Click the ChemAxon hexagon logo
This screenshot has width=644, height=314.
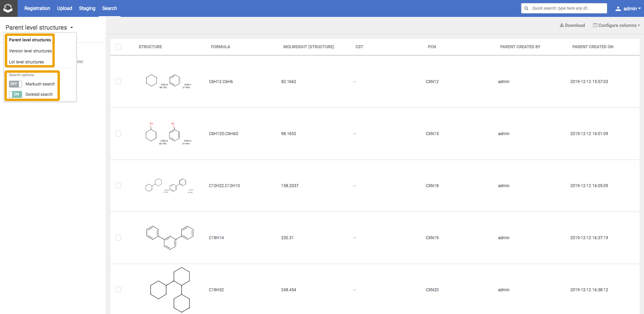pos(8,8)
